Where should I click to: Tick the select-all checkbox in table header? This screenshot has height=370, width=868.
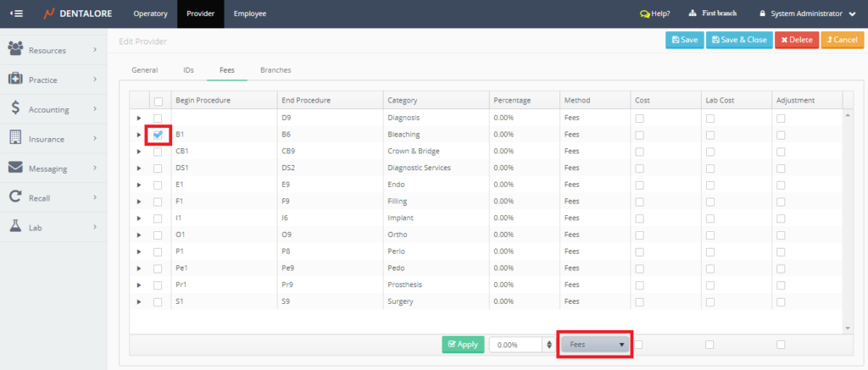click(158, 101)
